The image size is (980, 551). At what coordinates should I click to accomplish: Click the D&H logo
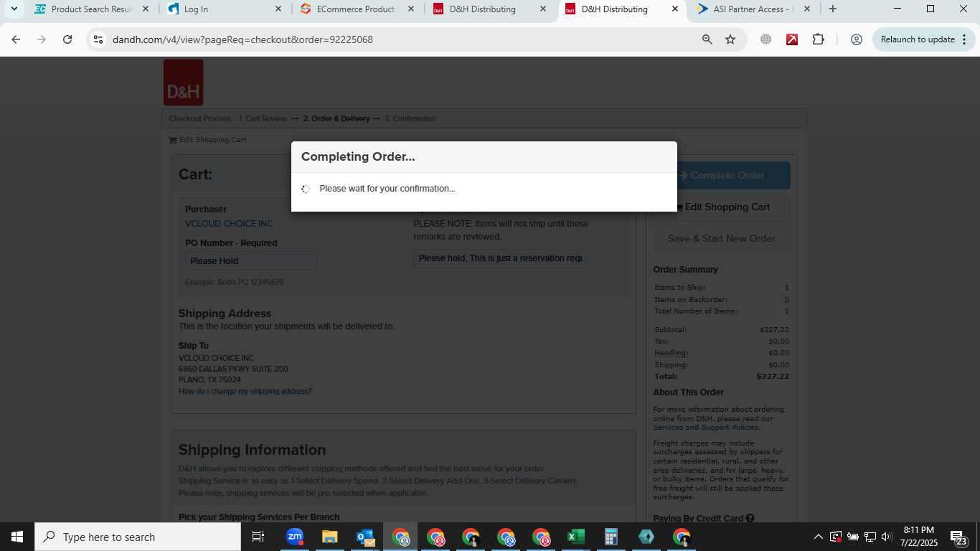click(183, 83)
